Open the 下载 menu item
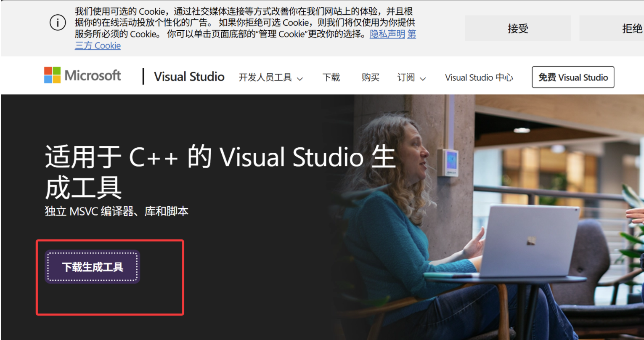The width and height of the screenshot is (644, 340). pyautogui.click(x=331, y=77)
